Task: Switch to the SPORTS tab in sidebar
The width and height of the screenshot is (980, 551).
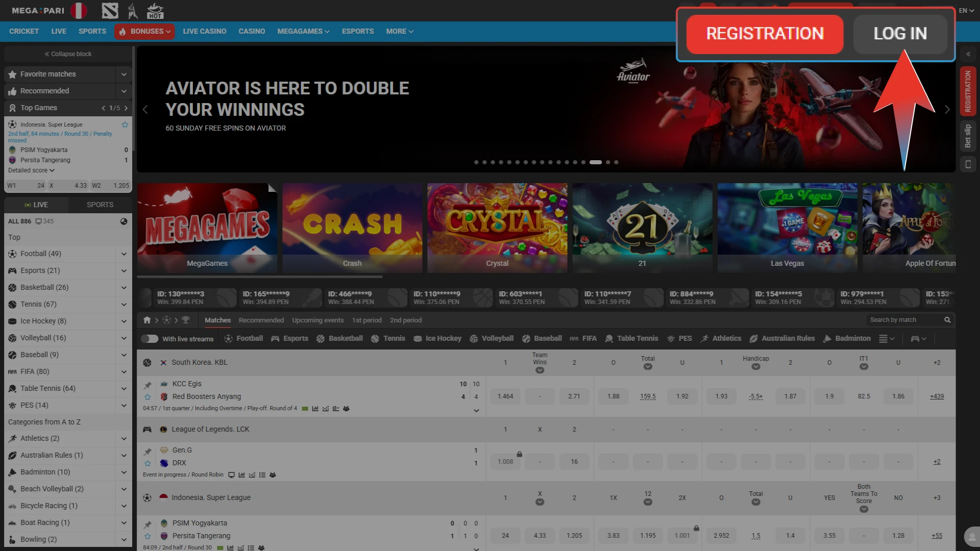Action: 100,205
